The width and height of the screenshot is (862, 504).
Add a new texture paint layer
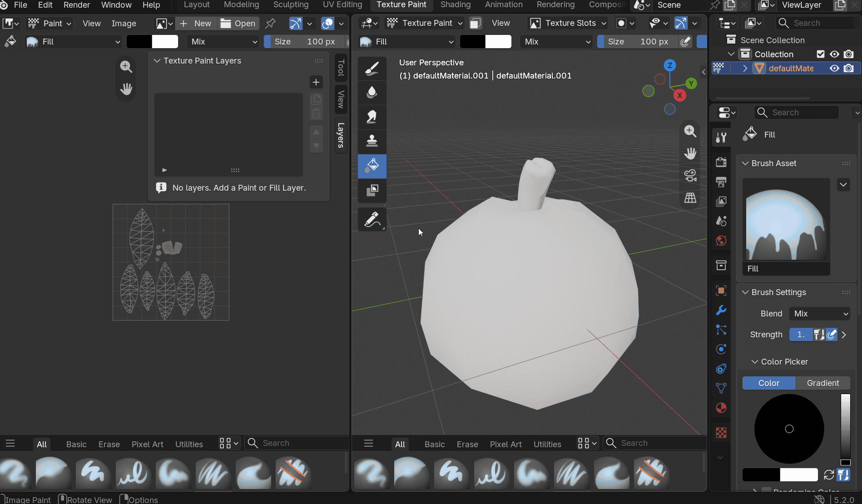point(316,82)
